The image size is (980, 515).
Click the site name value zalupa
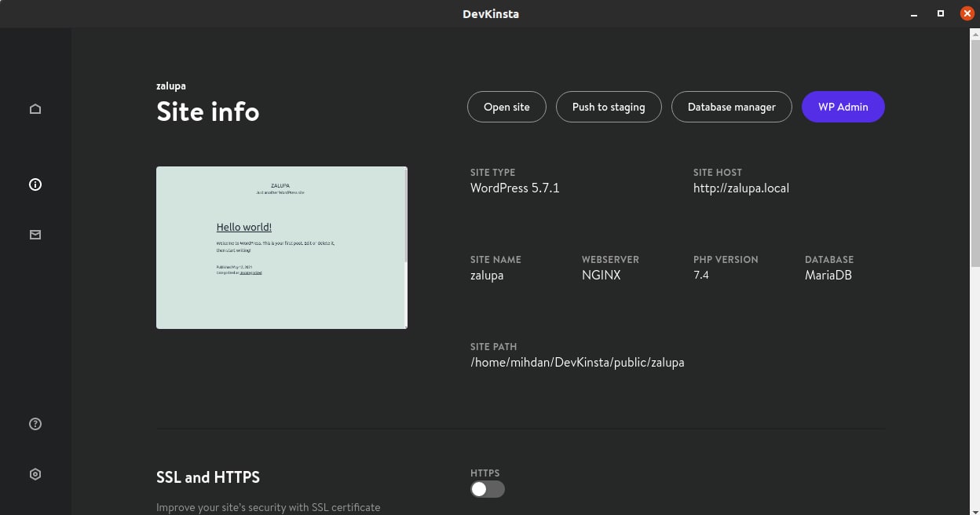pyautogui.click(x=487, y=276)
